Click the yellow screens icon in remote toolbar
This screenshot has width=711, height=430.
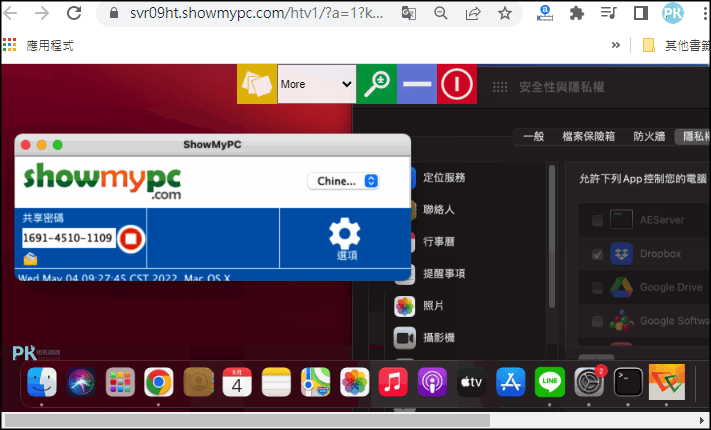(257, 84)
